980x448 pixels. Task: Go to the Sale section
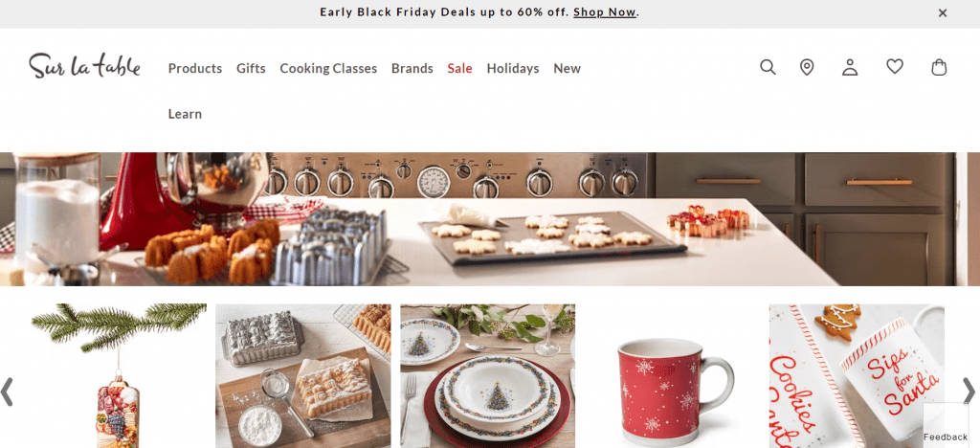(x=459, y=68)
